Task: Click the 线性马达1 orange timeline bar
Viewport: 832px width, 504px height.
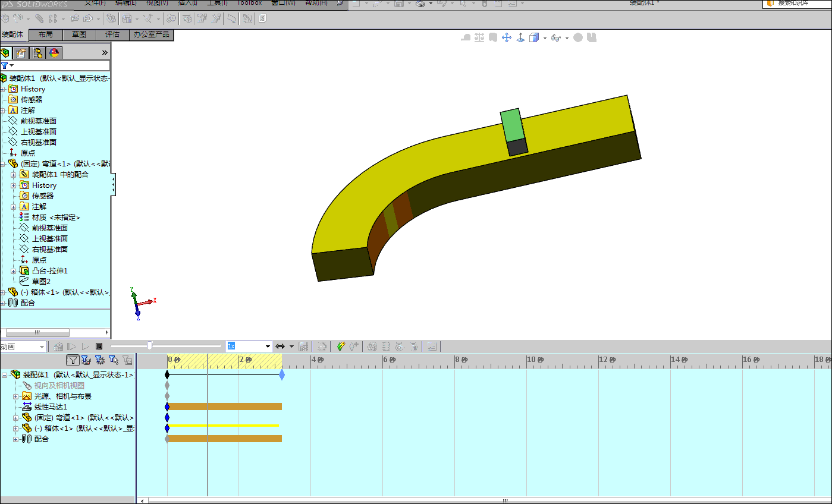Action: (x=224, y=407)
